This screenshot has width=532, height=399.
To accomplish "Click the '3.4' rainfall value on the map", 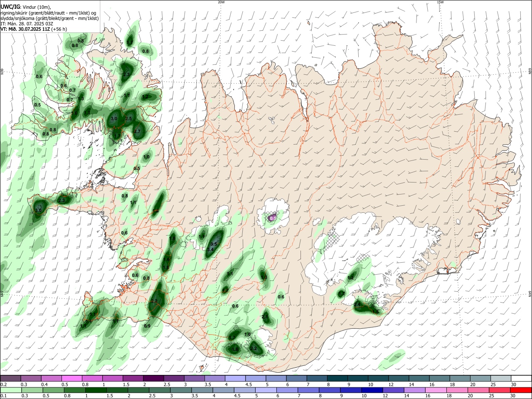I will click(210, 249).
